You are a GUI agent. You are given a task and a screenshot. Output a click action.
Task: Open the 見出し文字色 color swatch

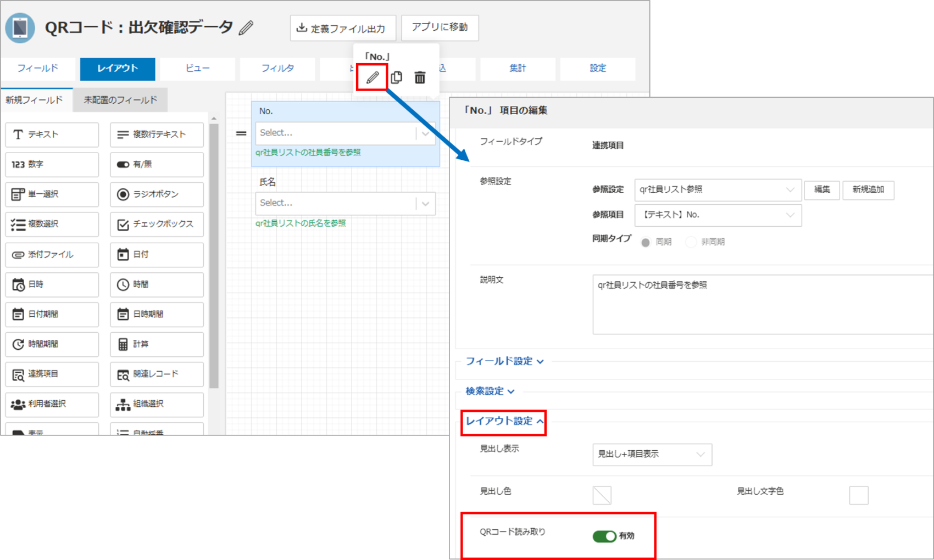(859, 495)
